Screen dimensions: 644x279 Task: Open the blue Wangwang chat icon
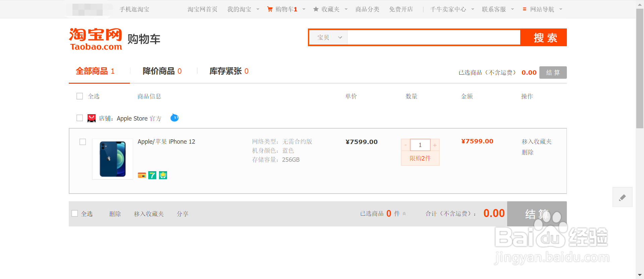[x=174, y=118]
